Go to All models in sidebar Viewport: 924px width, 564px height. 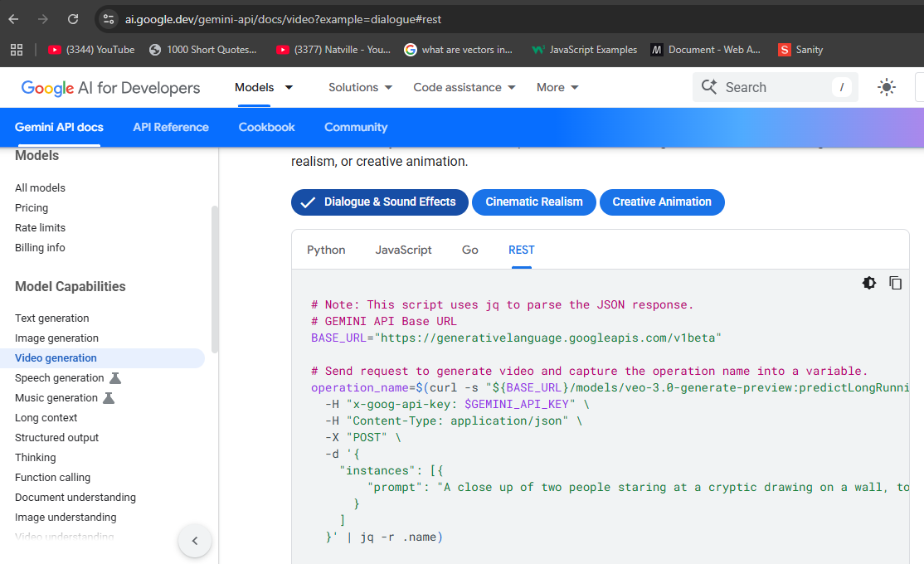[40, 188]
